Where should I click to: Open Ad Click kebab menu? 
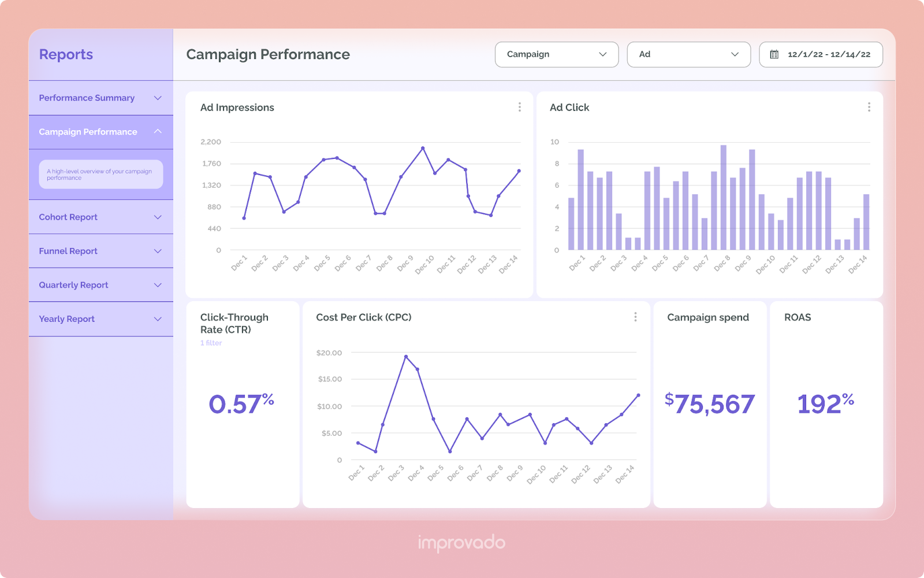click(x=869, y=108)
